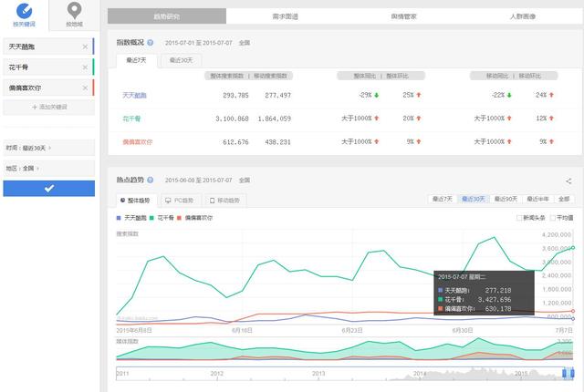Select the 移动趋势 tab
The image size is (584, 392).
pos(225,201)
